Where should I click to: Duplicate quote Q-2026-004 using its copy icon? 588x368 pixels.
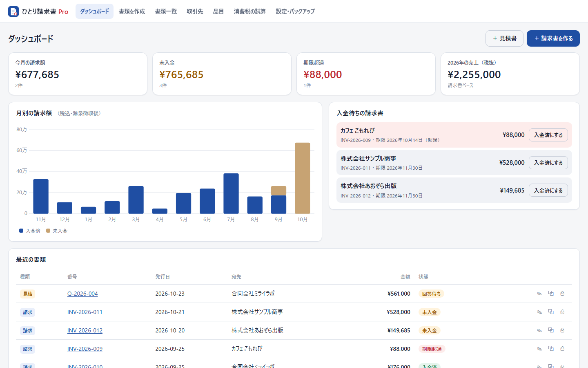[551, 294]
